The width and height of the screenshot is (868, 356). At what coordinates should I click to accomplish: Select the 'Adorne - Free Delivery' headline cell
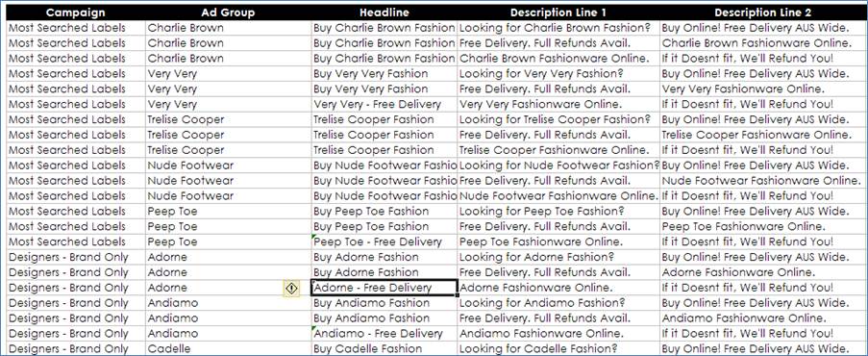pos(384,288)
